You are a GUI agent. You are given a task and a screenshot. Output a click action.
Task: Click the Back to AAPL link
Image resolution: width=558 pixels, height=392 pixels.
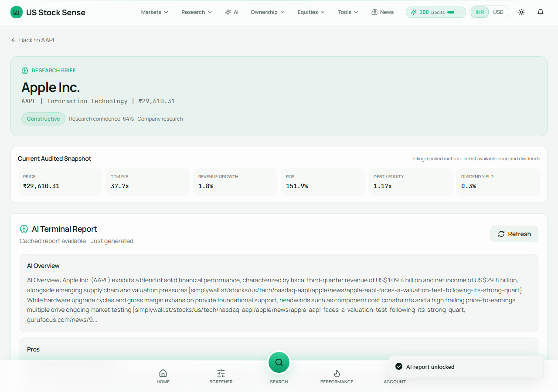(x=34, y=40)
